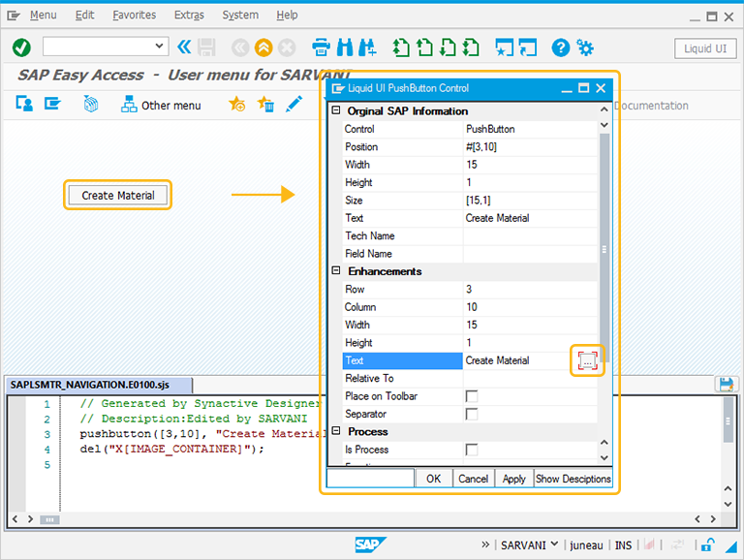
Task: Click the Change Favorites pencil icon
Action: click(294, 104)
